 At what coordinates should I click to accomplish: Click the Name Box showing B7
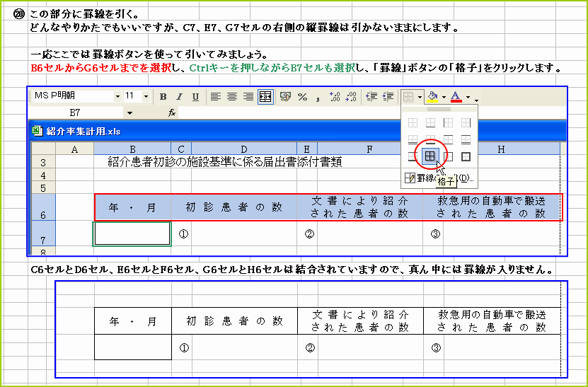click(x=75, y=112)
